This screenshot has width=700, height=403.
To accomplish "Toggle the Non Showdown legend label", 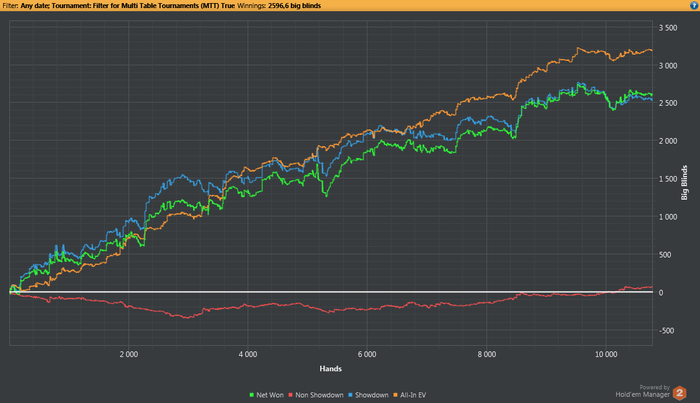I will (319, 395).
